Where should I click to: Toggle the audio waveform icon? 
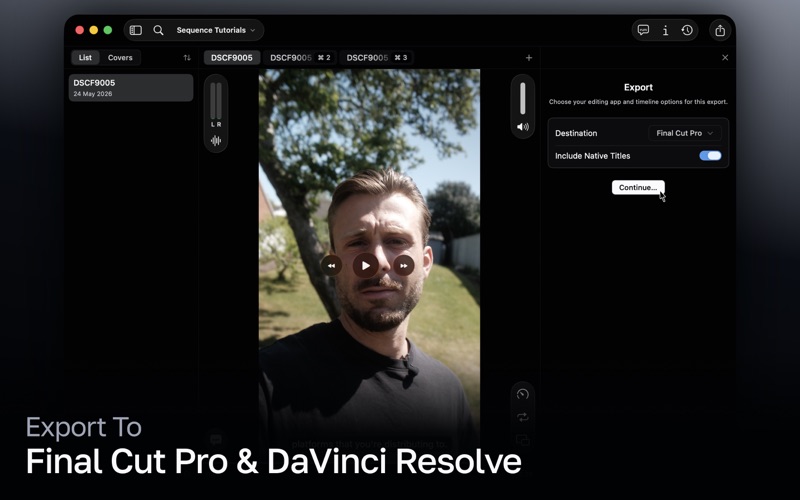pos(216,141)
